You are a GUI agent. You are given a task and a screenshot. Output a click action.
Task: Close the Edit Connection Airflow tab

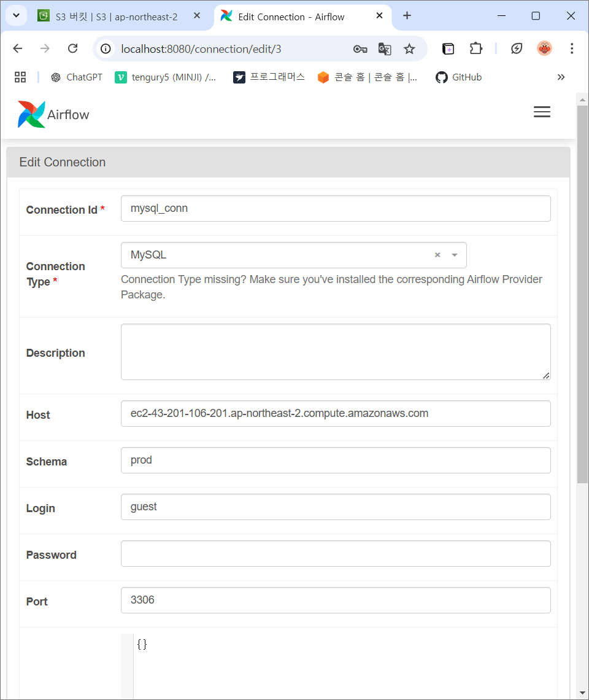point(379,15)
